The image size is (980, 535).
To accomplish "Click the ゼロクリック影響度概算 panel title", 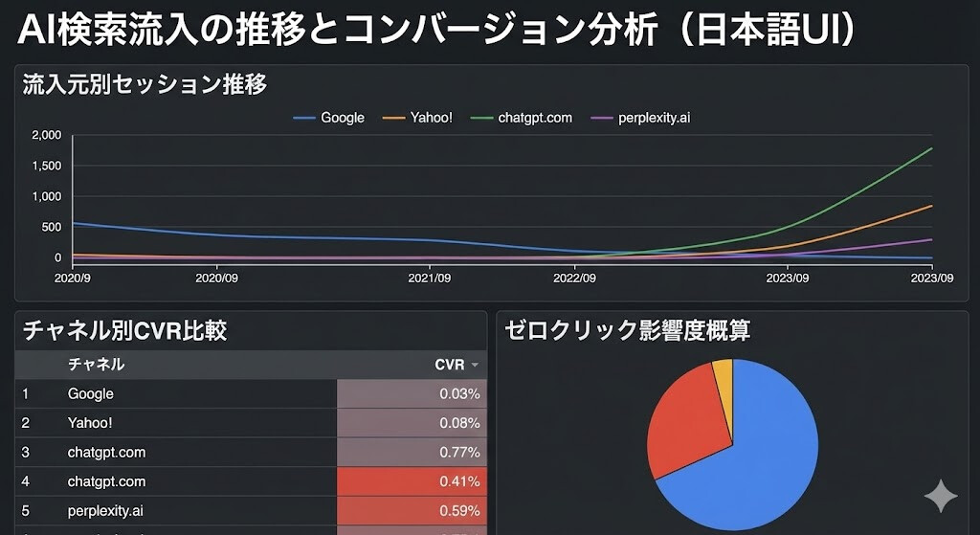I will coord(627,331).
